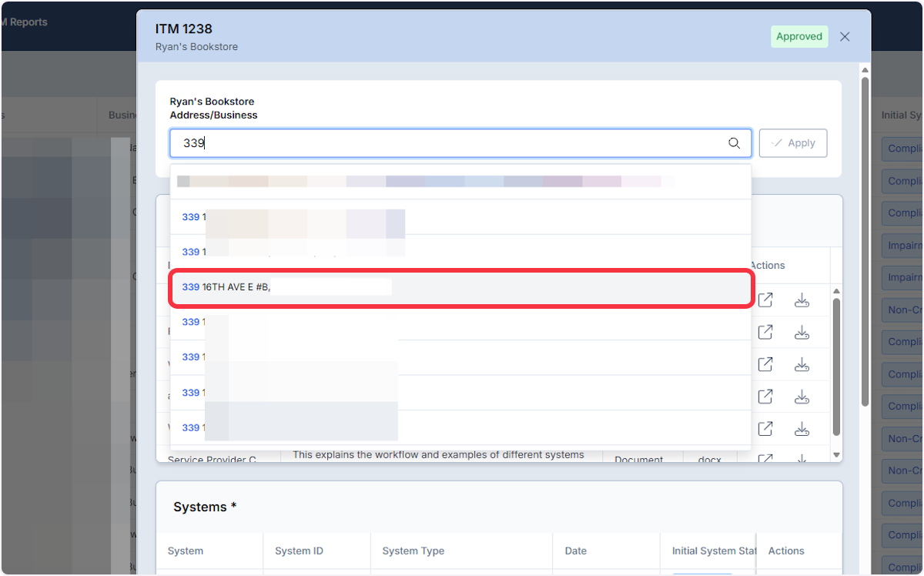Click the Address/Business field label
Viewport: 924px width, 576px height.
point(213,116)
